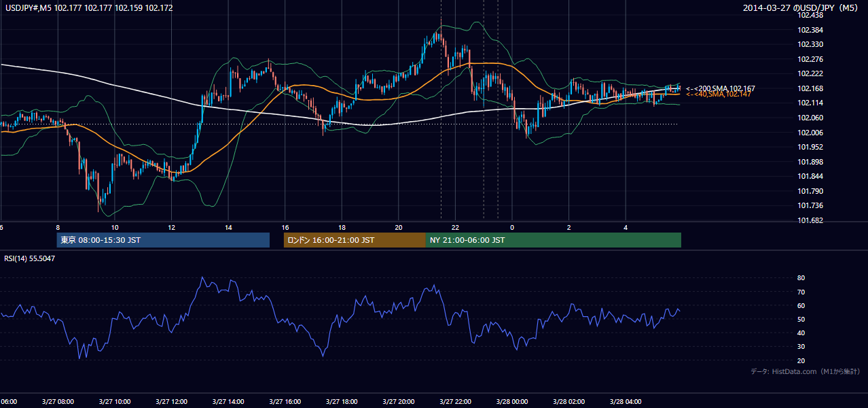Viewport: 868px width, 408px height.
Task: Select the Tokyo 08:00-15:30 JST session bar
Action: pyautogui.click(x=163, y=240)
